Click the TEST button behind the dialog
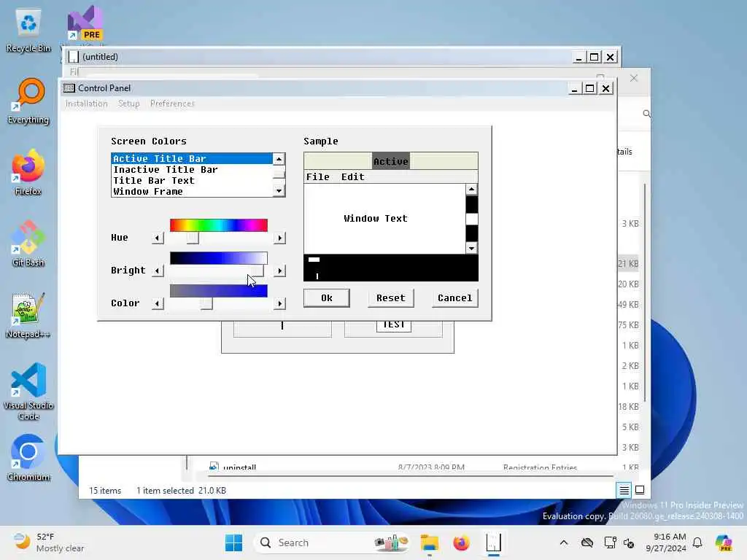Viewport: 747px width, 560px height. coord(393,324)
